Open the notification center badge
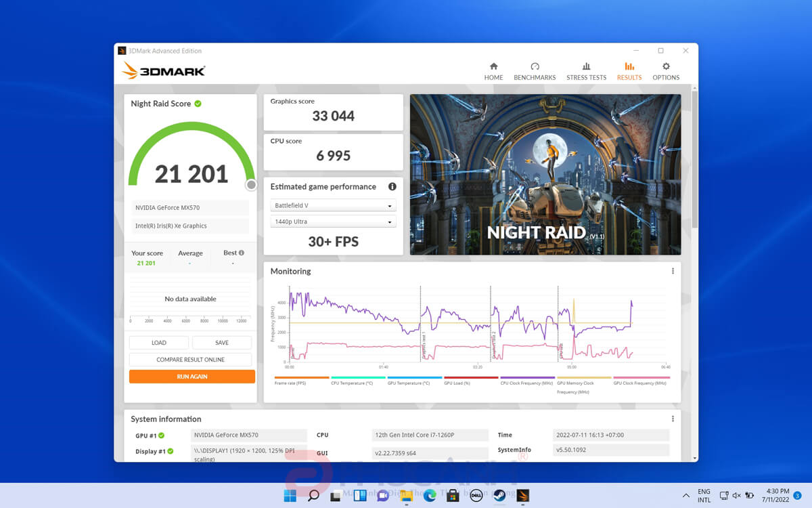Image resolution: width=812 pixels, height=508 pixels. coord(797,496)
